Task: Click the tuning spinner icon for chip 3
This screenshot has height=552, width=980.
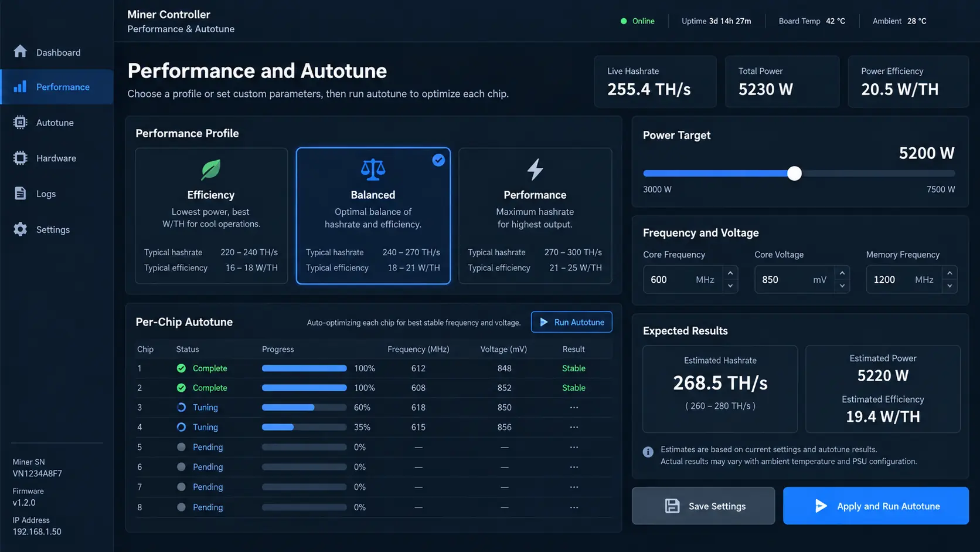Action: coord(181,407)
